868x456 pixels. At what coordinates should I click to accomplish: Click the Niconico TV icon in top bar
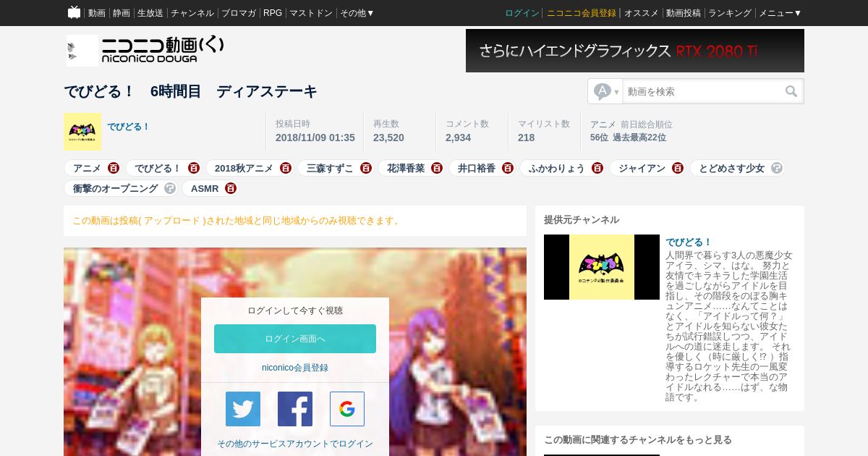pyautogui.click(x=74, y=12)
